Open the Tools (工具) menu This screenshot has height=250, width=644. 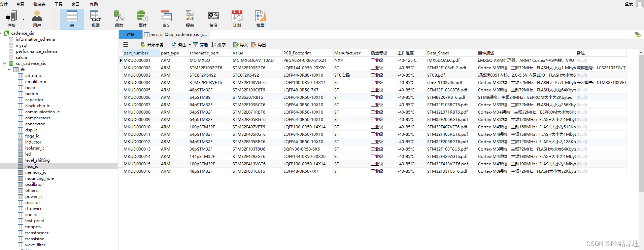[58, 4]
